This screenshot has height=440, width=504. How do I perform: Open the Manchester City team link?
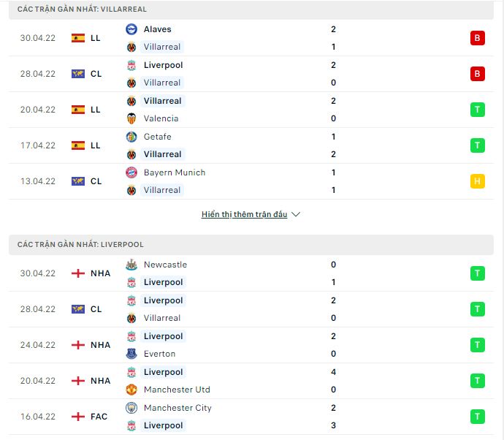(x=177, y=408)
